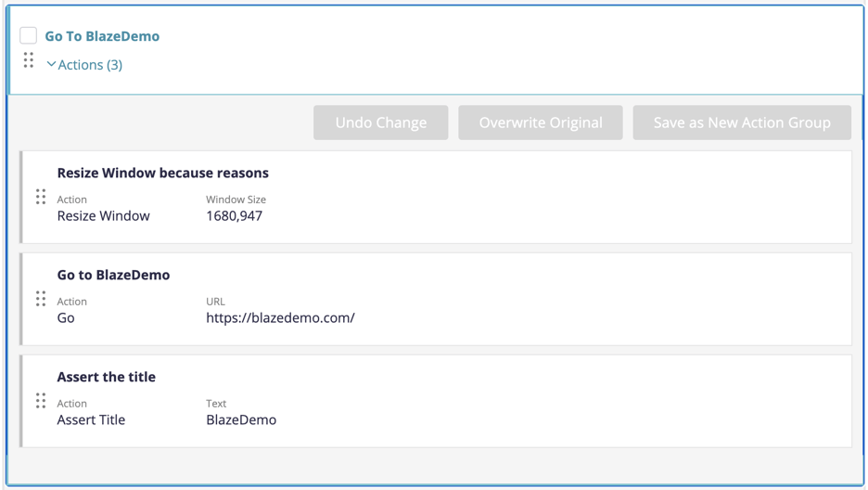This screenshot has width=868, height=490.
Task: Grab the drag handle beside Actions (3)
Action: click(x=29, y=59)
